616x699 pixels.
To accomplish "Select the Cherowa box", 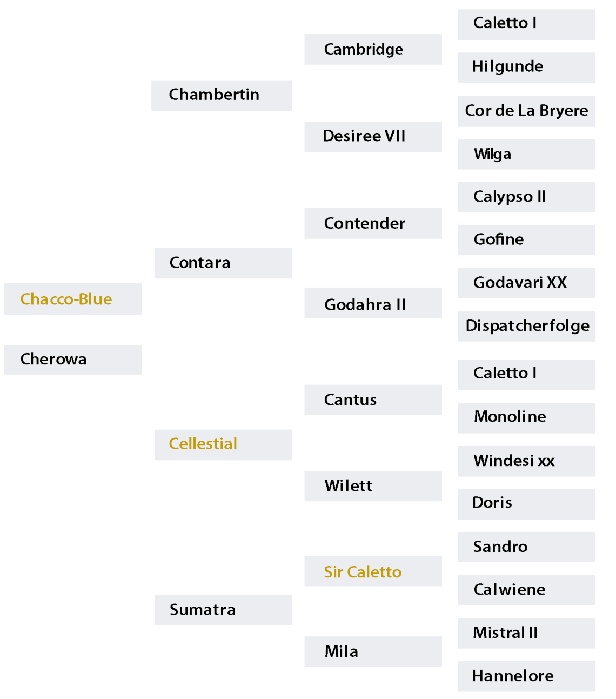I will 53,360.
